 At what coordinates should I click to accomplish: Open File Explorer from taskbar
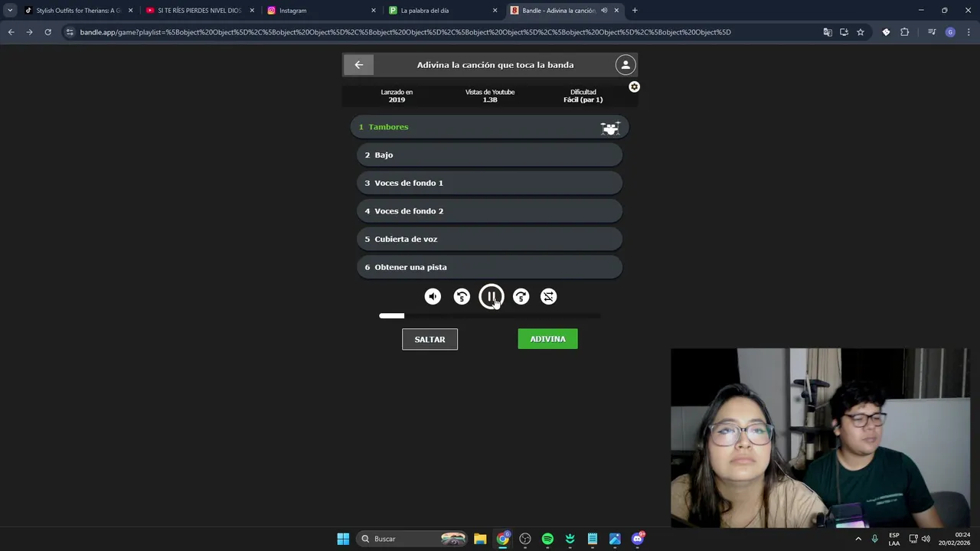pos(480,539)
